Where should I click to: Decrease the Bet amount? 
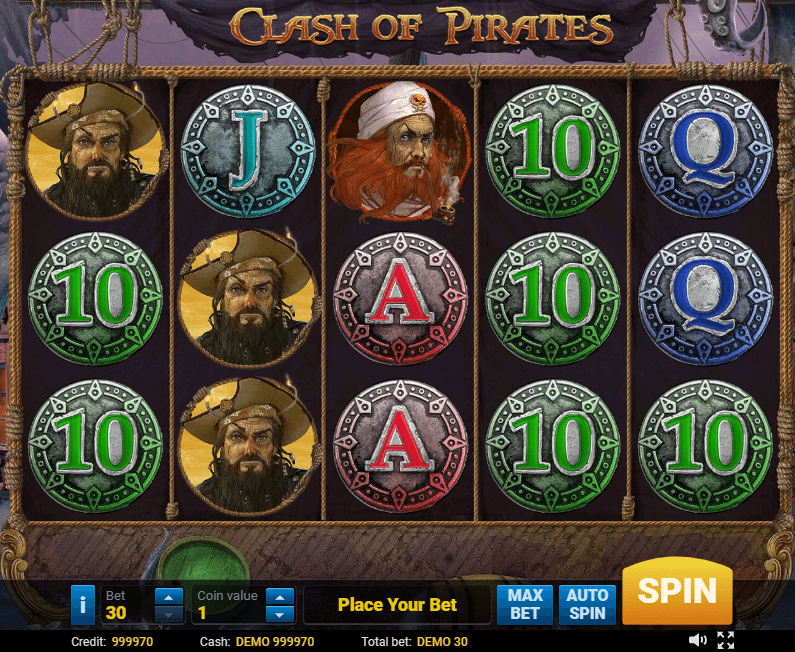click(169, 614)
